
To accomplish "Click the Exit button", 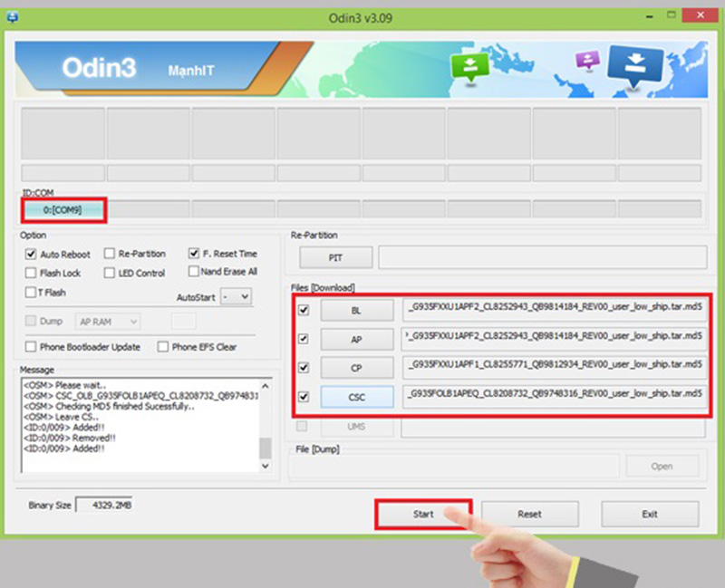I will coord(650,514).
